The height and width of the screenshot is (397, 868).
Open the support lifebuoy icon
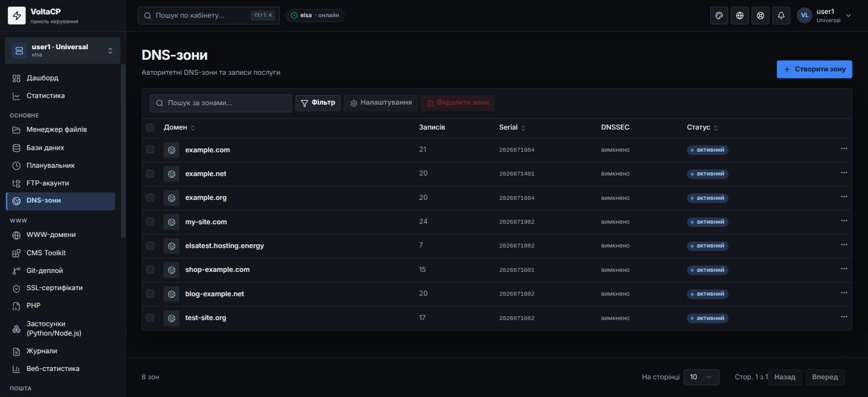[x=761, y=16]
